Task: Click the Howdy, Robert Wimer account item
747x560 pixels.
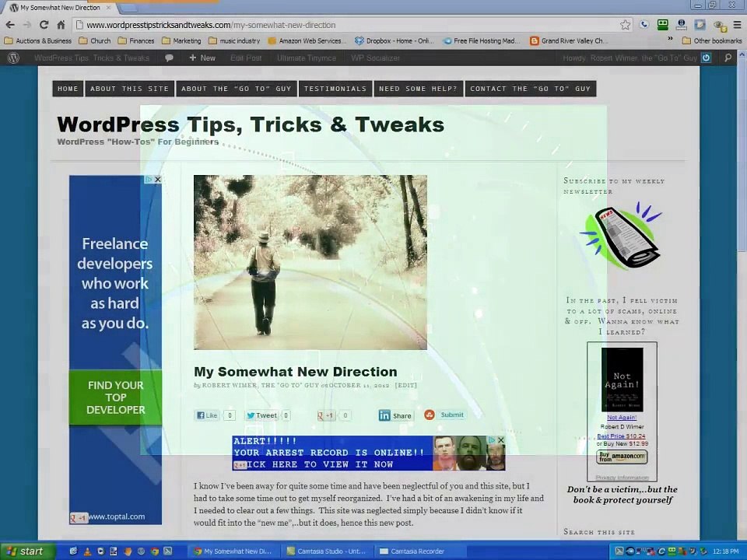Action: point(629,58)
